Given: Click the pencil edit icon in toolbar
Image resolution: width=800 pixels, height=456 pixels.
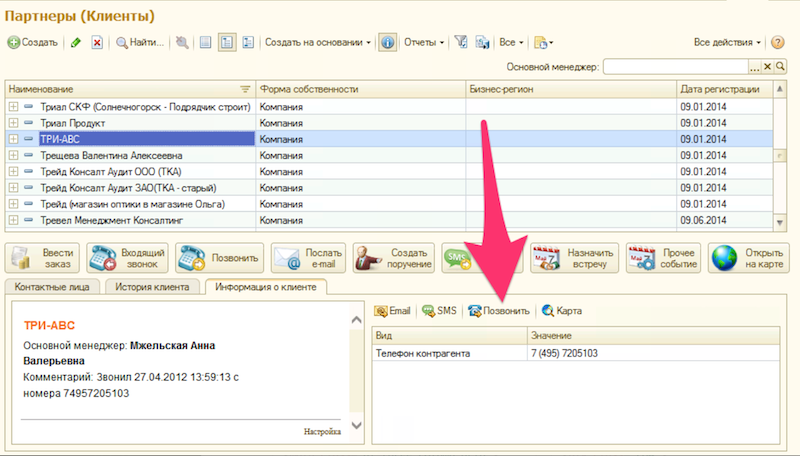Looking at the screenshot, I should click(x=76, y=43).
